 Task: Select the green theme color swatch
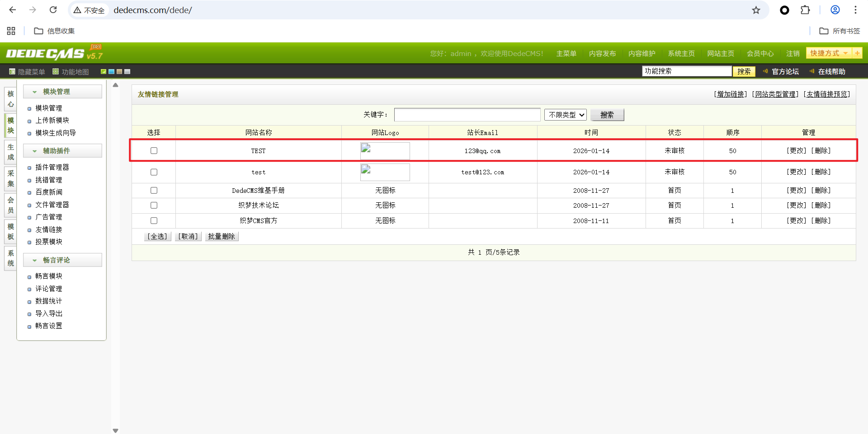(x=104, y=71)
